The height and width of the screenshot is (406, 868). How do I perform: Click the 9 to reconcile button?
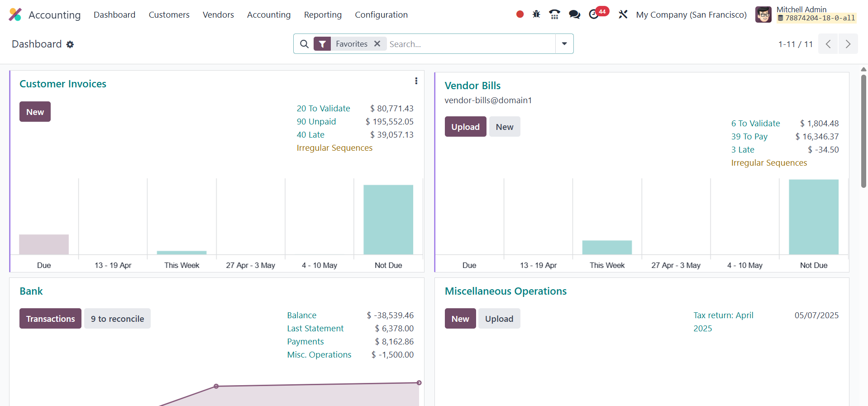point(117,319)
